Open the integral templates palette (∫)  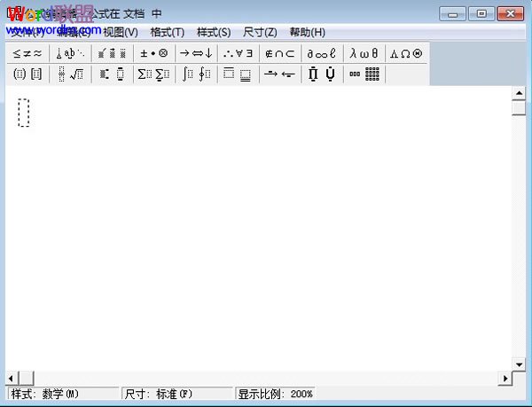197,74
